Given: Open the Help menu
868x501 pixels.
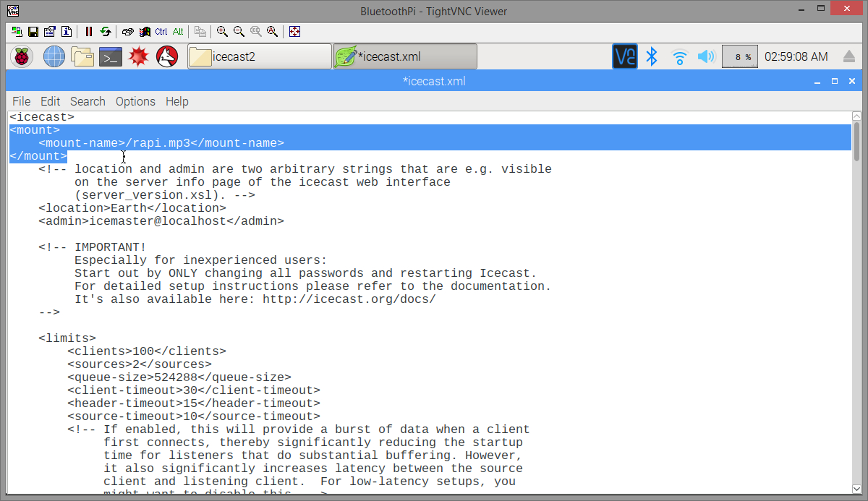Looking at the screenshot, I should pos(177,101).
